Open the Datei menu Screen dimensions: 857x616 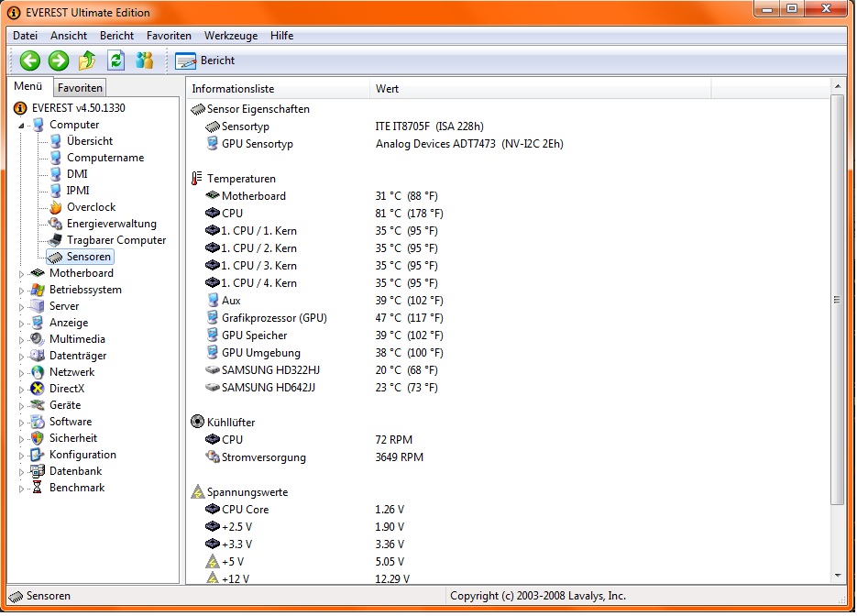[x=25, y=36]
